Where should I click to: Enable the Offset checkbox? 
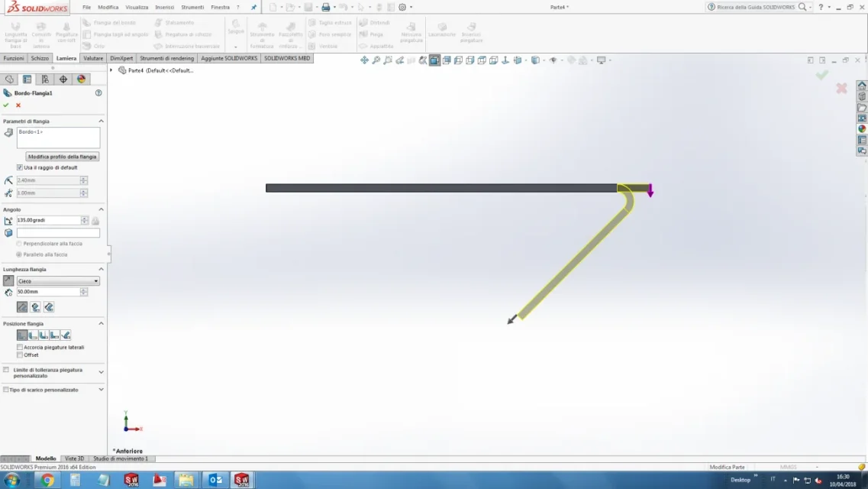pos(20,355)
